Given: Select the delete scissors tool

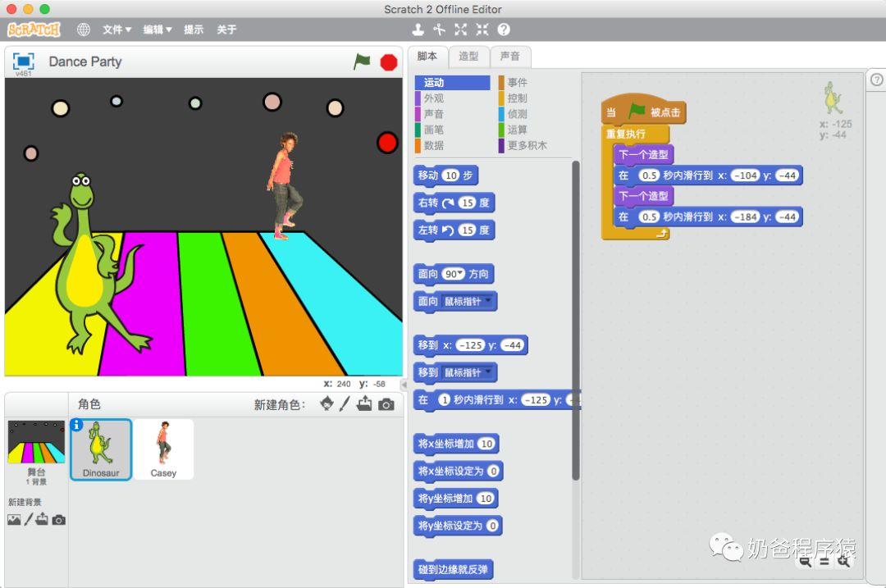Looking at the screenshot, I should (439, 30).
